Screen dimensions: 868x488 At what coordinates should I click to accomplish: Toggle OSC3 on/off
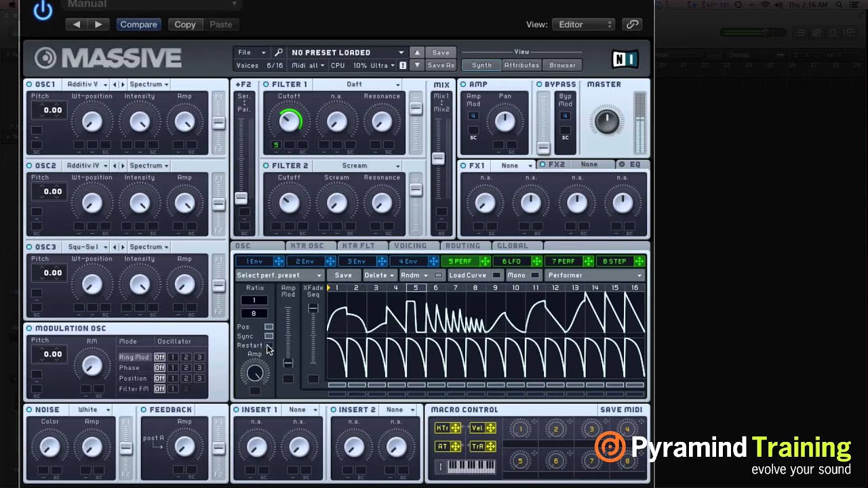pyautogui.click(x=29, y=247)
